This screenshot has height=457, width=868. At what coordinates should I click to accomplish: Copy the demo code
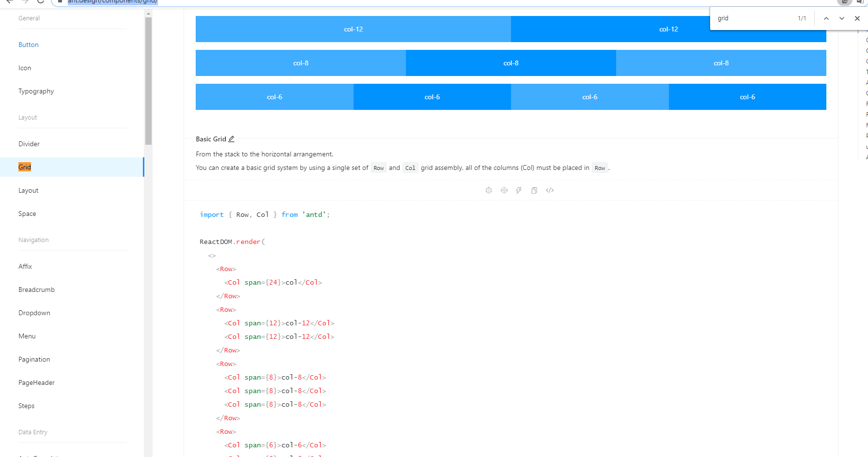click(534, 190)
